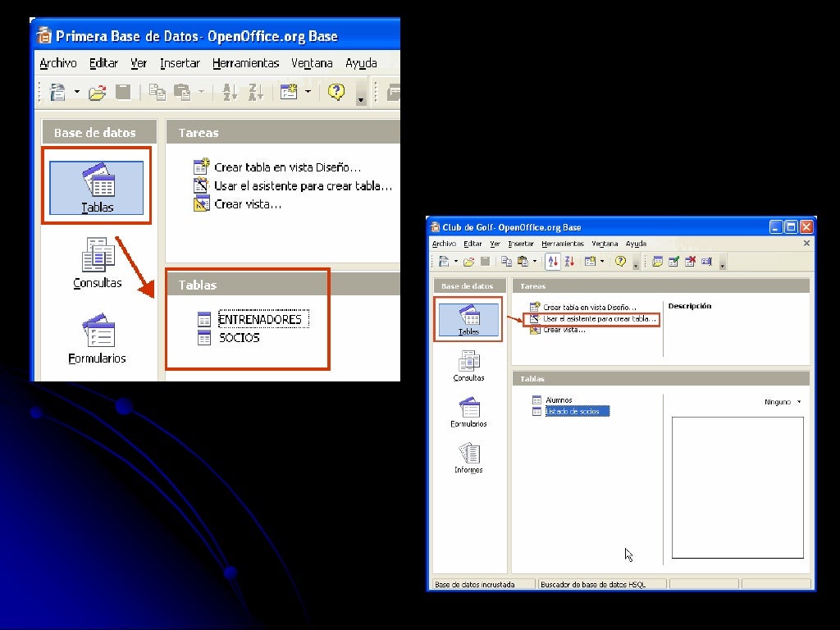
Task: Sort descending in Club de Golf toolbar
Action: [x=569, y=262]
